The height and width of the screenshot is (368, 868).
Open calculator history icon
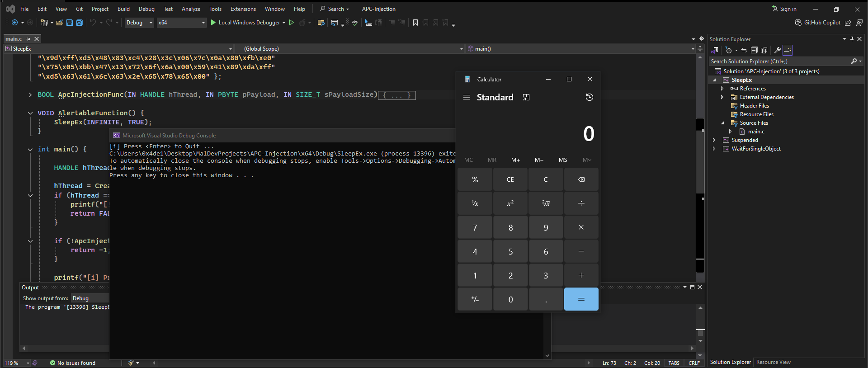click(589, 97)
